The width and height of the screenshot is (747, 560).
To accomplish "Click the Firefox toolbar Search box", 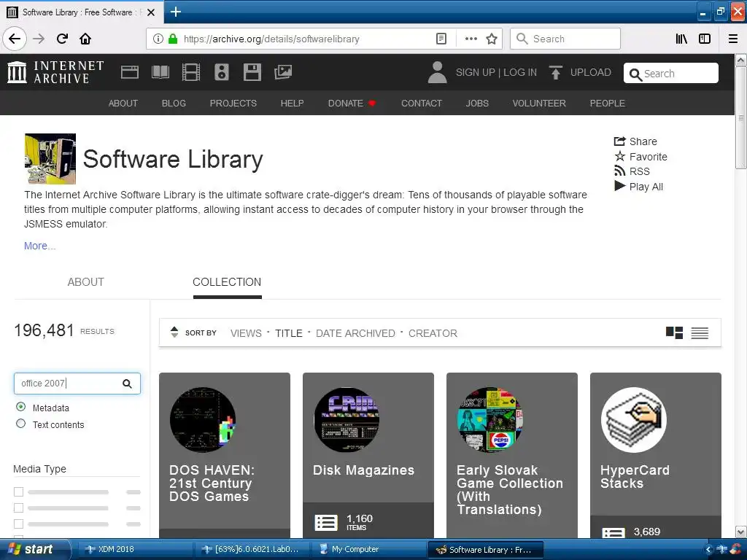I will coord(565,39).
